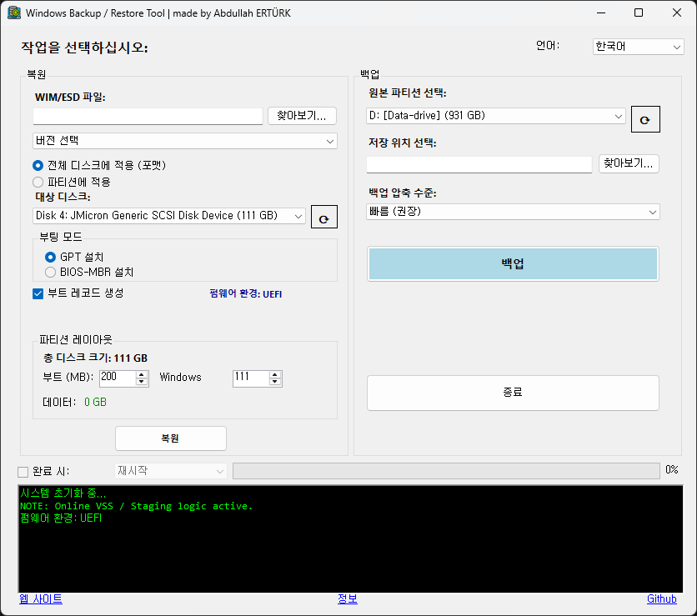Expand the 버전 선택 dropdown
Image resolution: width=697 pixels, height=616 pixels.
coord(185,141)
